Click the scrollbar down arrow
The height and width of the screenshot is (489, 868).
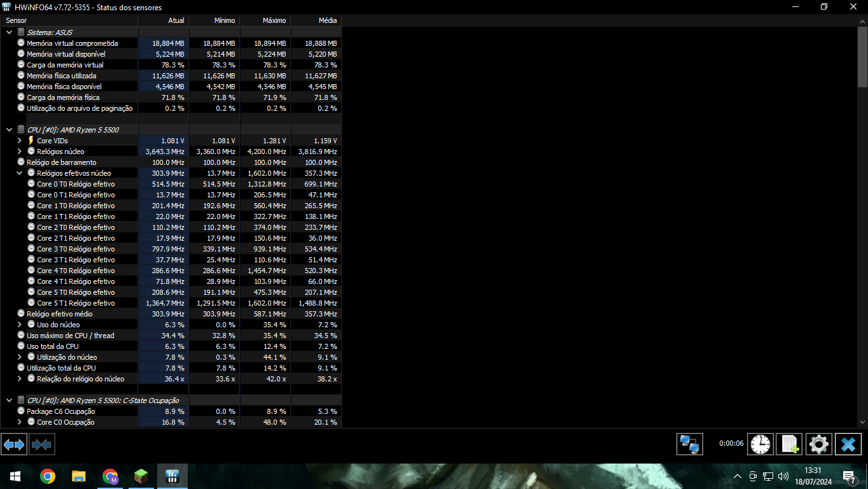pyautogui.click(x=862, y=422)
